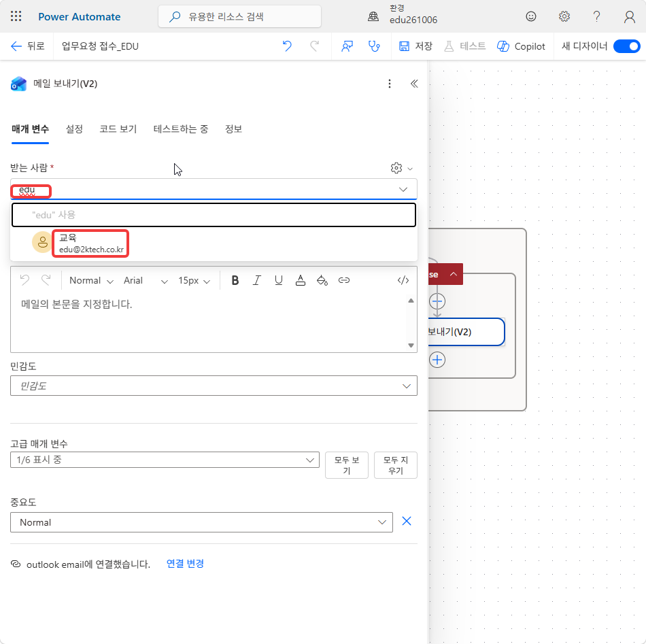Open Copilot panel
The height and width of the screenshot is (644, 646).
tap(521, 46)
